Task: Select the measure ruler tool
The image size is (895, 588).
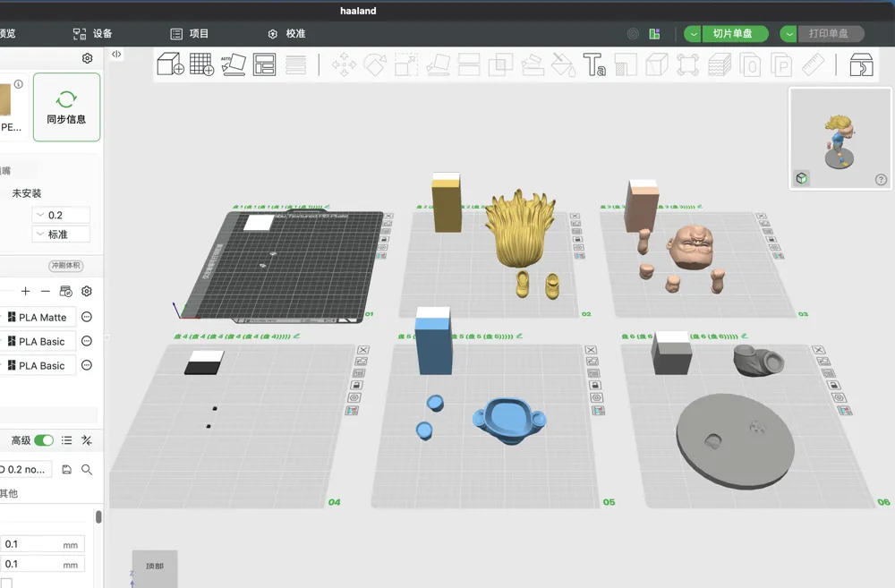Action: (813, 64)
